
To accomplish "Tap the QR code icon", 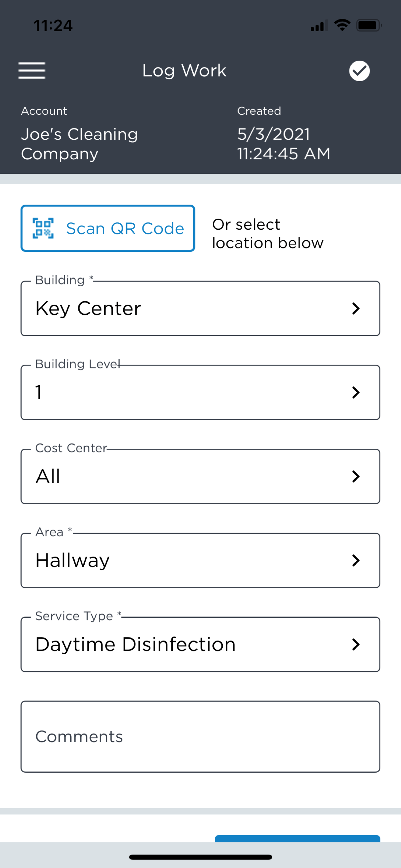I will click(43, 228).
